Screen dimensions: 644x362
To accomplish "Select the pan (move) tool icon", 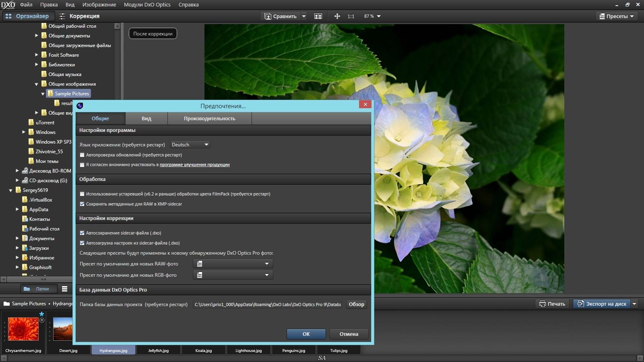I will [x=337, y=16].
